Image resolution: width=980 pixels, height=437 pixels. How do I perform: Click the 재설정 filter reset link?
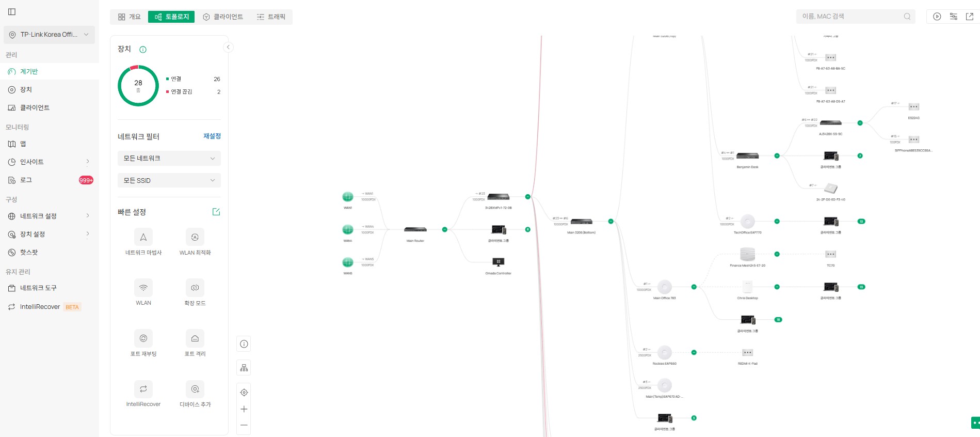pos(212,136)
